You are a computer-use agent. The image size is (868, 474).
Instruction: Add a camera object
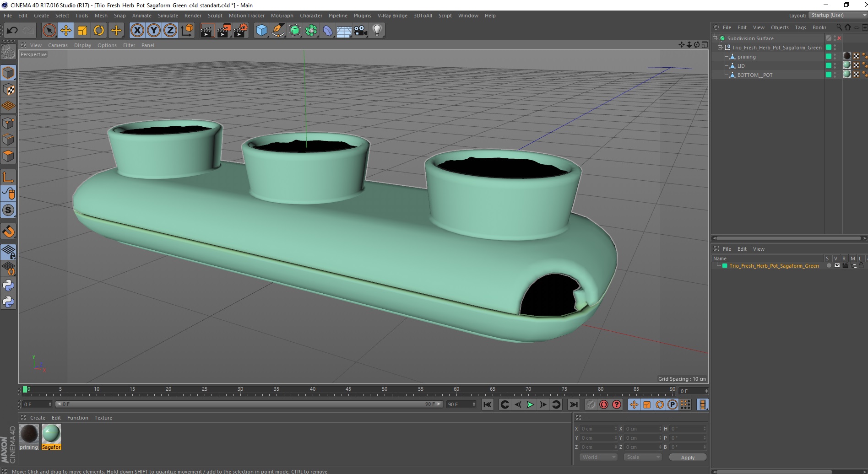pos(361,31)
